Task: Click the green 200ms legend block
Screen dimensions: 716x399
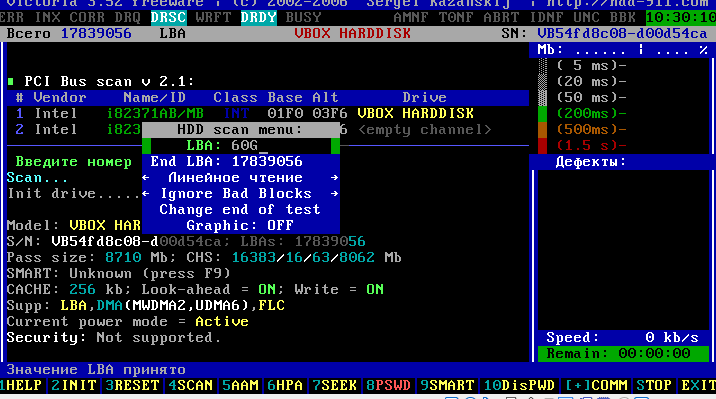Action: pyautogui.click(x=542, y=114)
